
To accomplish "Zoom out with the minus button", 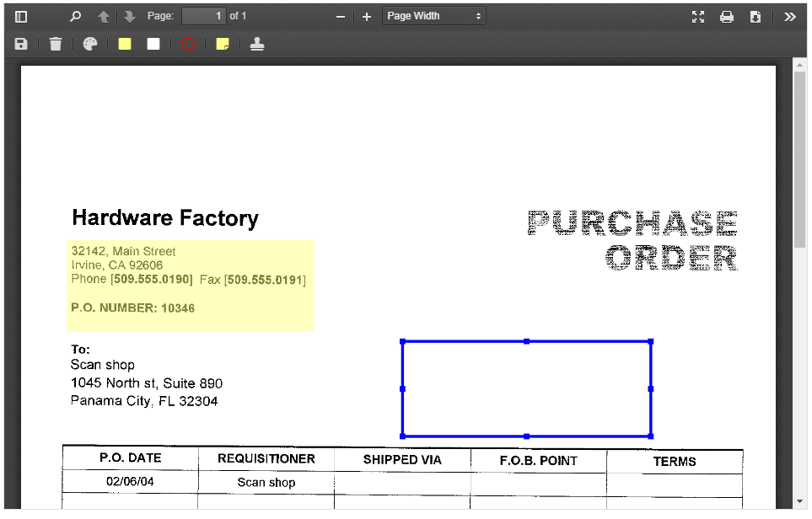I will tap(341, 17).
